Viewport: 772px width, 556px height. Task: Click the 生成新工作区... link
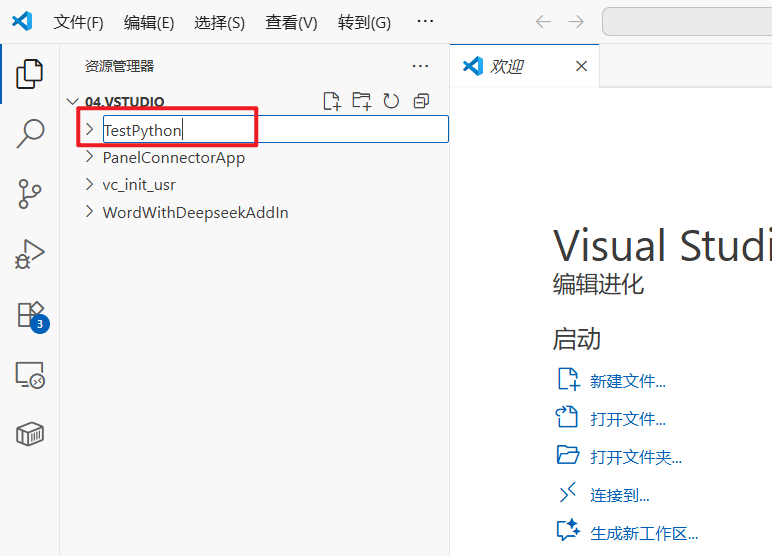click(644, 533)
